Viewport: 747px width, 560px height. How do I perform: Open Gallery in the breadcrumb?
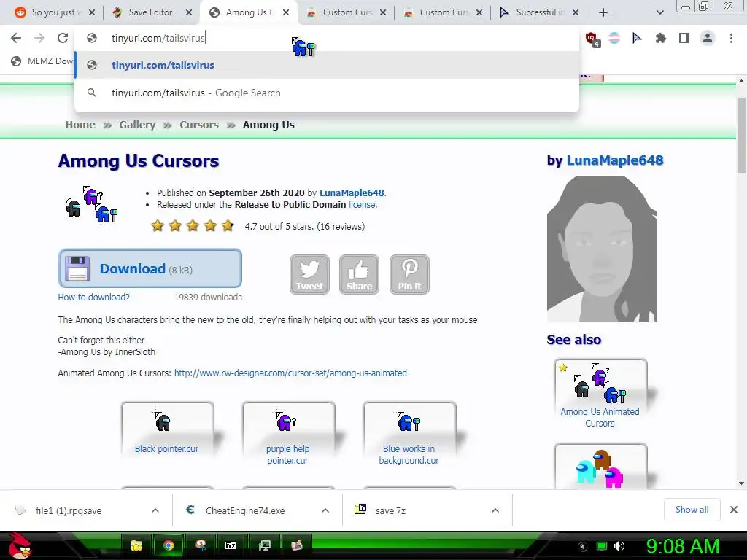(x=137, y=125)
